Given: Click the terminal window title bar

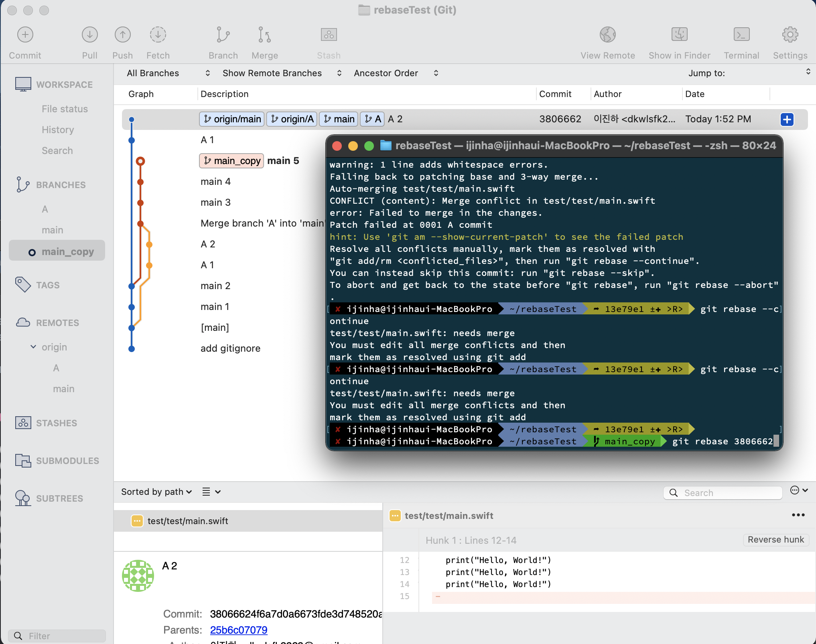Looking at the screenshot, I should coord(554,146).
